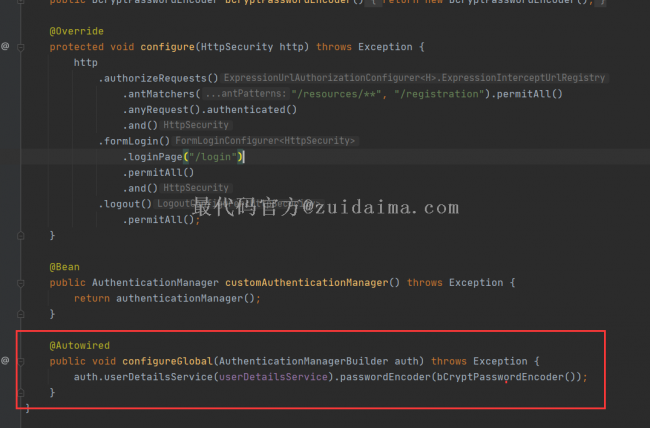Click the @Override annotation

[x=74, y=31]
